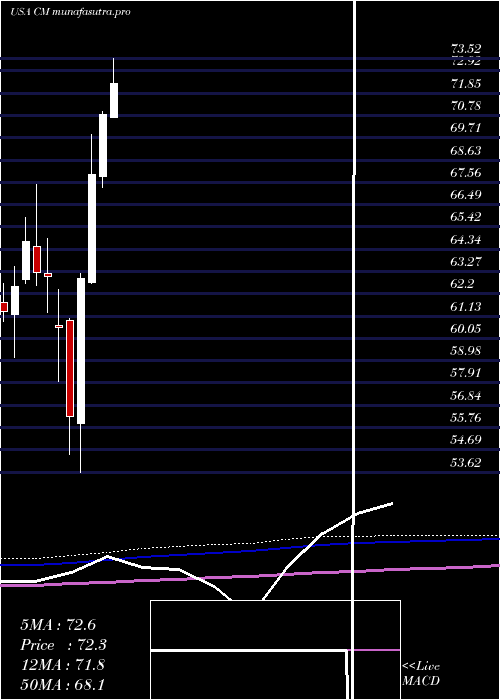Image resolution: width=500 pixels, height=700 pixels.
Task: Click the 73.52 price axis label
Action: (x=466, y=49)
